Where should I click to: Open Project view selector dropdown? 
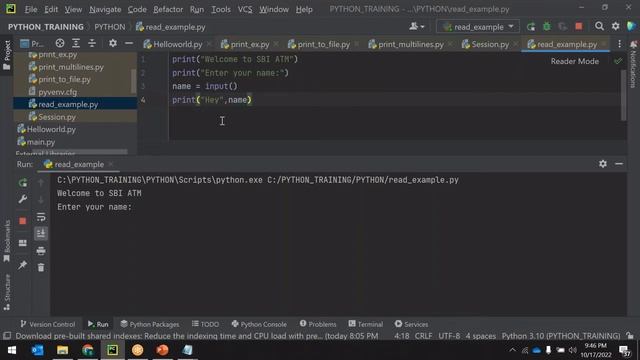pos(32,44)
